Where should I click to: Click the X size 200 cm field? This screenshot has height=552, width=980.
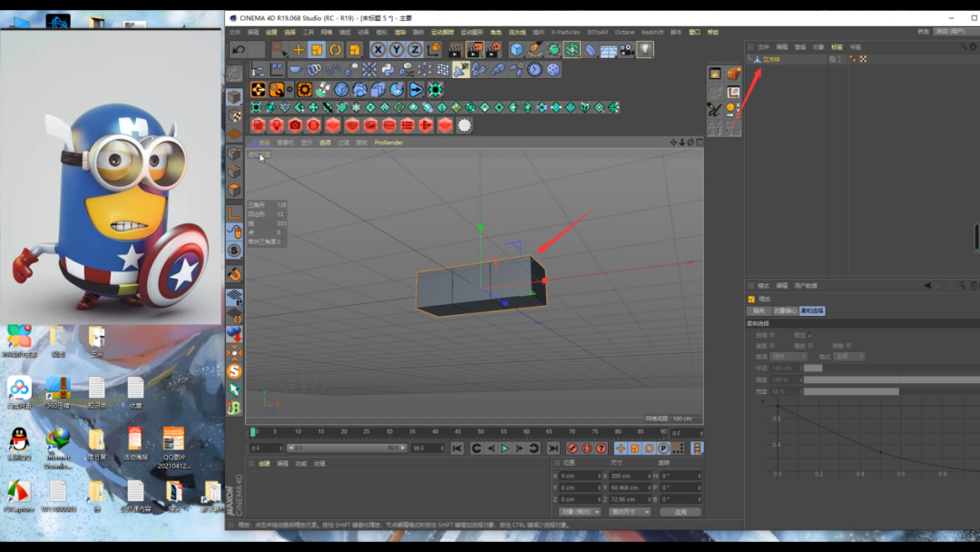click(x=630, y=476)
